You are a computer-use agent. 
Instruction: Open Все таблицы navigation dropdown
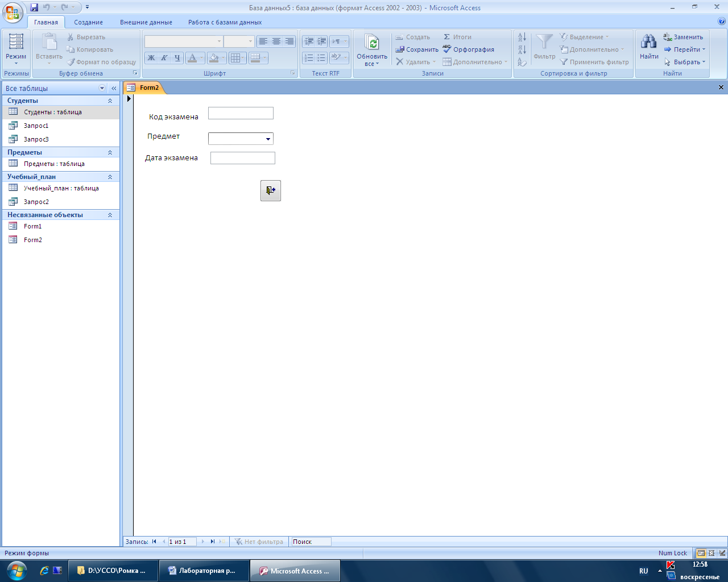(102, 88)
